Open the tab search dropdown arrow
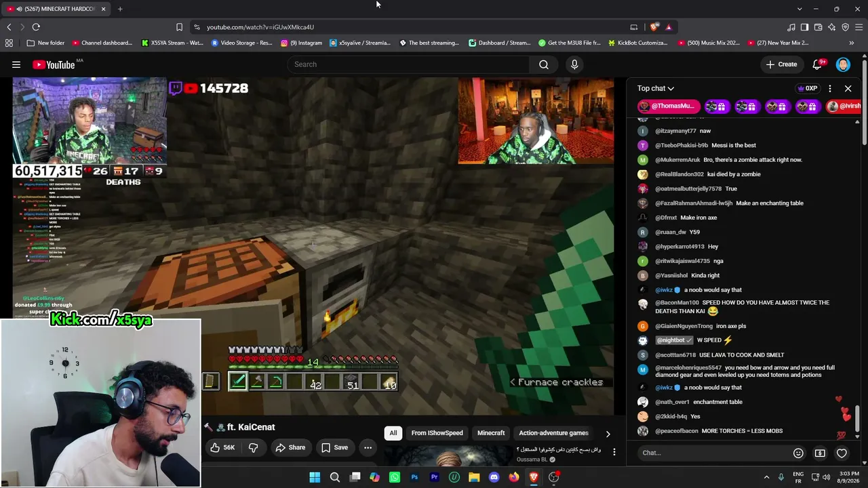This screenshot has height=488, width=868. (x=800, y=9)
